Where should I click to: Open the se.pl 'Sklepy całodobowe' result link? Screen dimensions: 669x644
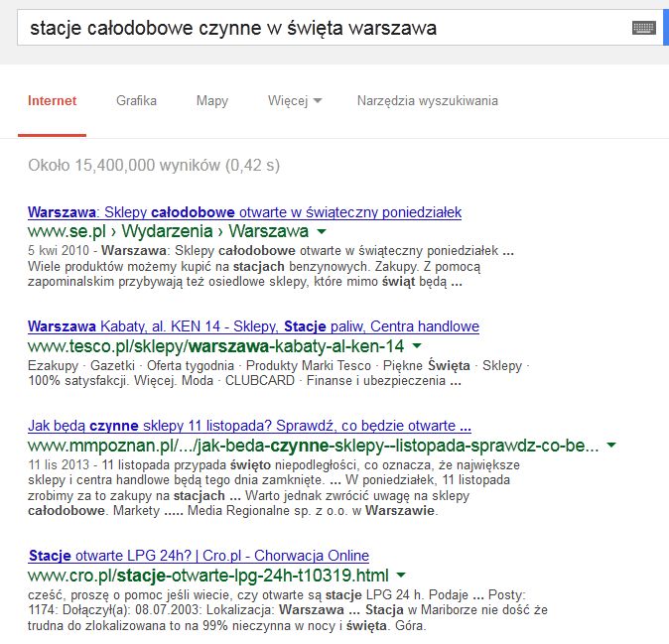(244, 212)
